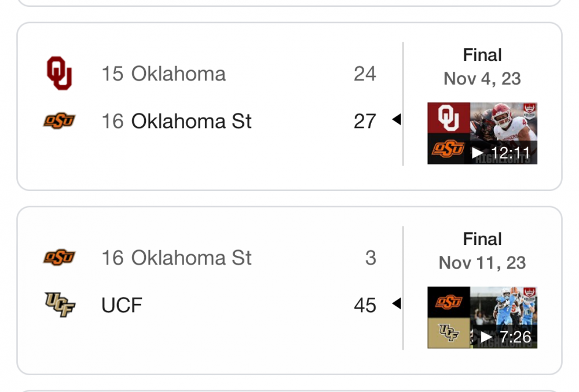Click the Nov 11, 23 game date

(x=482, y=263)
